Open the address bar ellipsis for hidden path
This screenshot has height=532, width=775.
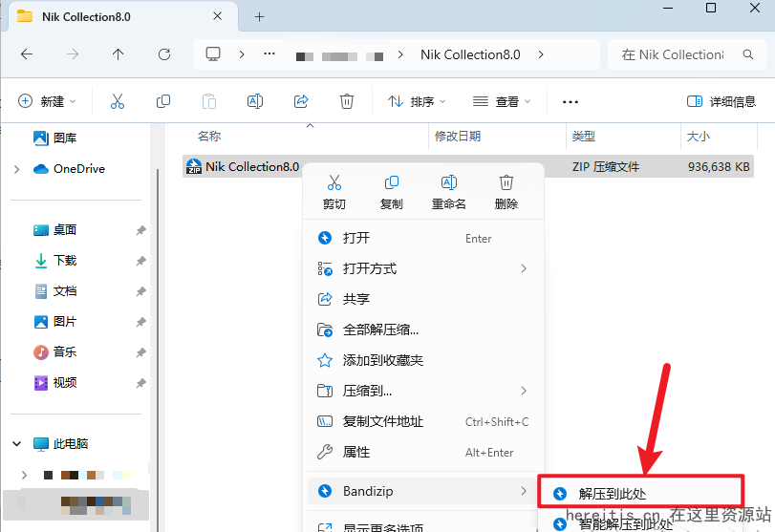[269, 53]
